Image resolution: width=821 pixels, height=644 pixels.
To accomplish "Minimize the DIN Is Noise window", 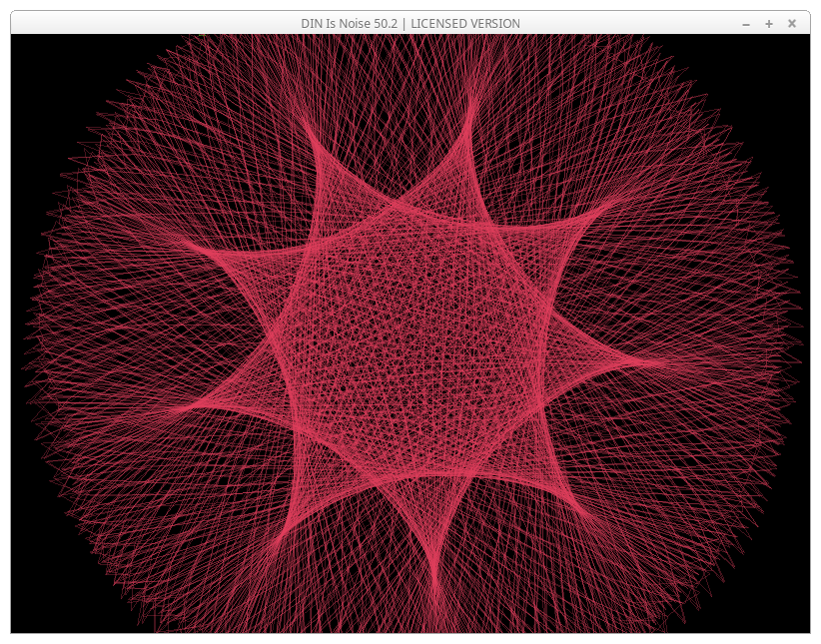I will tap(746, 23).
